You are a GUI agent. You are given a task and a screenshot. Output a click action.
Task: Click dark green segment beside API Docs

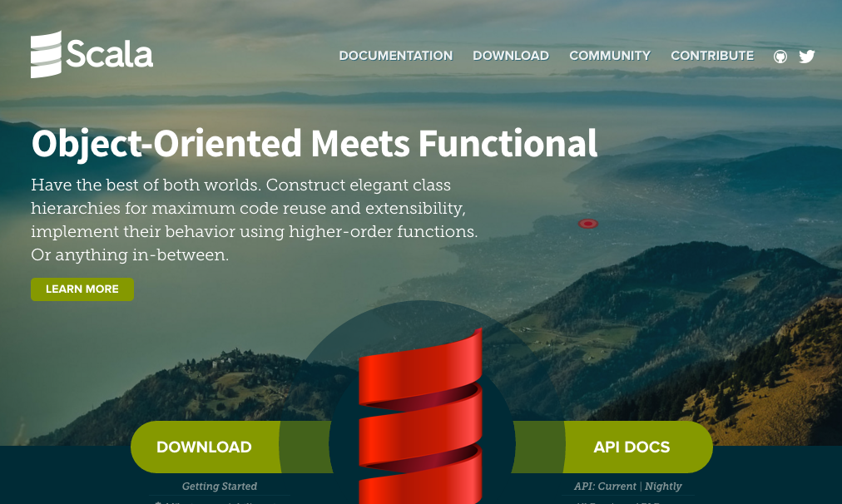(x=538, y=447)
